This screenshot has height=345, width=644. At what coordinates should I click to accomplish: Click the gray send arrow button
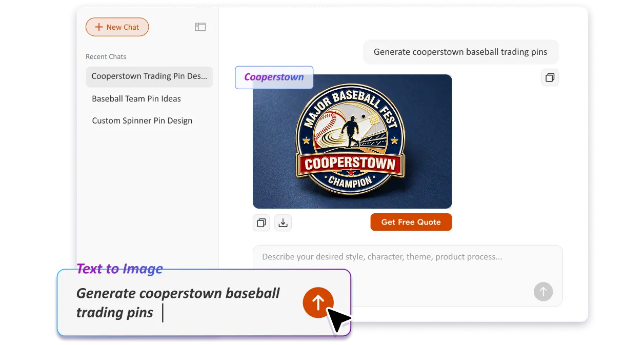pos(544,292)
